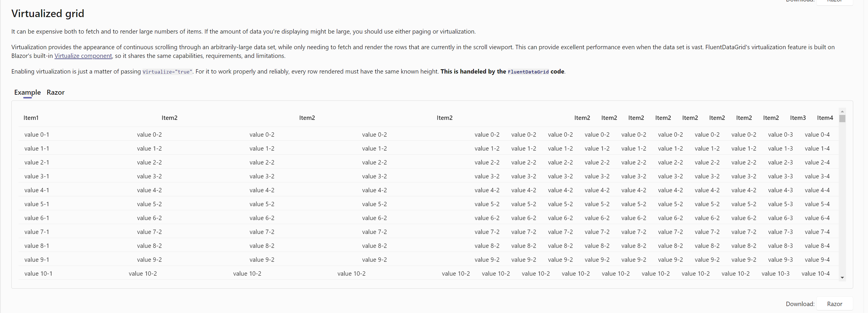
Task: Click the cell showing value 5-3
Action: (x=780, y=204)
